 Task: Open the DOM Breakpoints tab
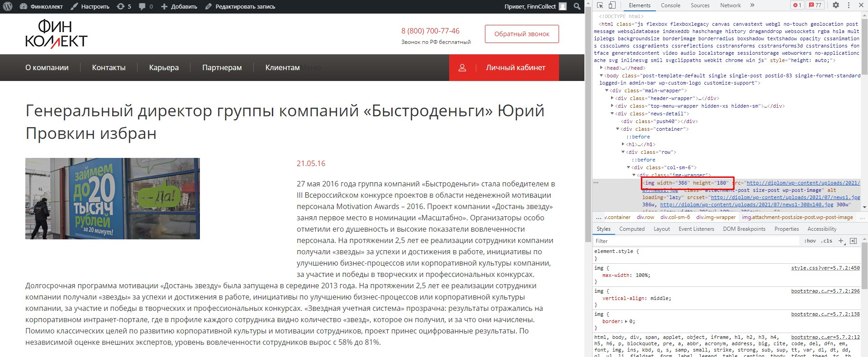coord(744,229)
